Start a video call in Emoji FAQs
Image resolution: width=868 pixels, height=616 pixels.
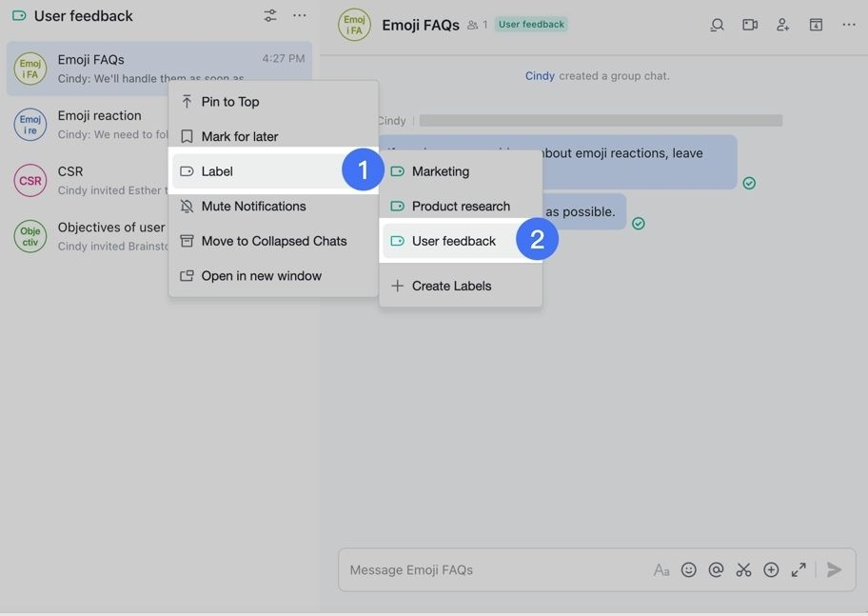(750, 25)
